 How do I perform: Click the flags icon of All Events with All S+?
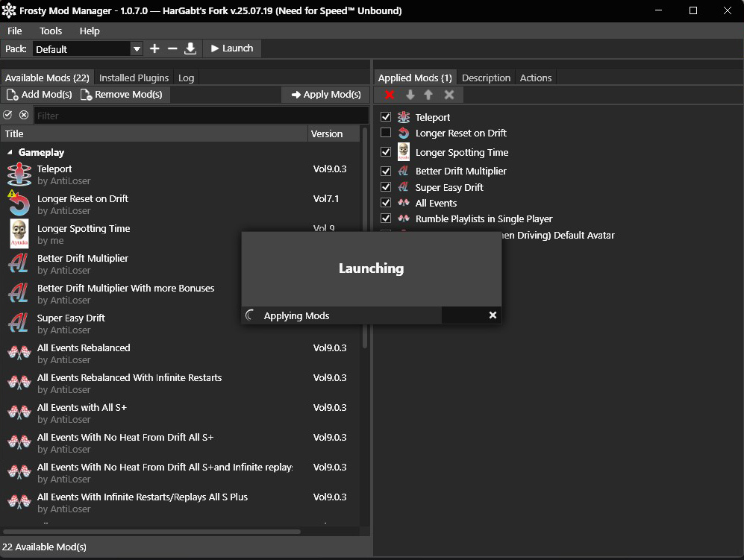pyautogui.click(x=19, y=413)
